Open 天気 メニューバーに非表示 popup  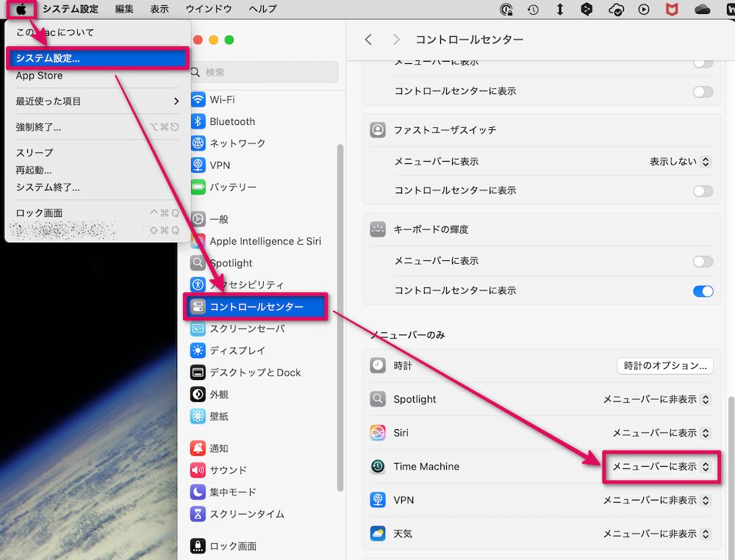coord(656,534)
